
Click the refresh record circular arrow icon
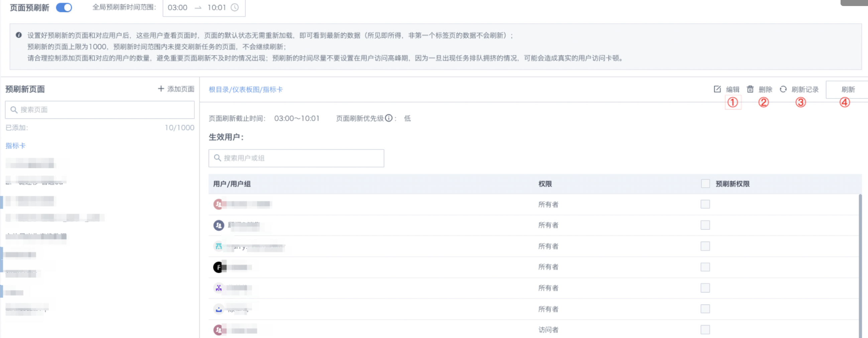point(783,89)
